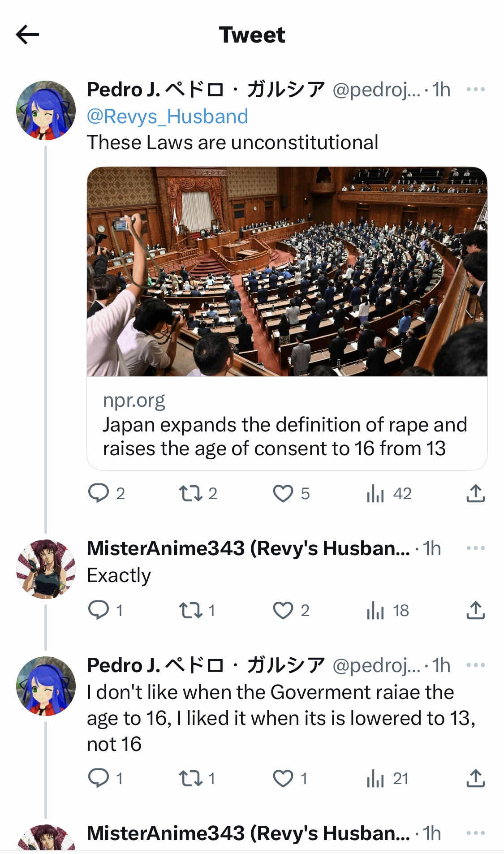Open Pedro J. profile avatar on first tweet
This screenshot has width=504, height=854.
pyautogui.click(x=46, y=110)
